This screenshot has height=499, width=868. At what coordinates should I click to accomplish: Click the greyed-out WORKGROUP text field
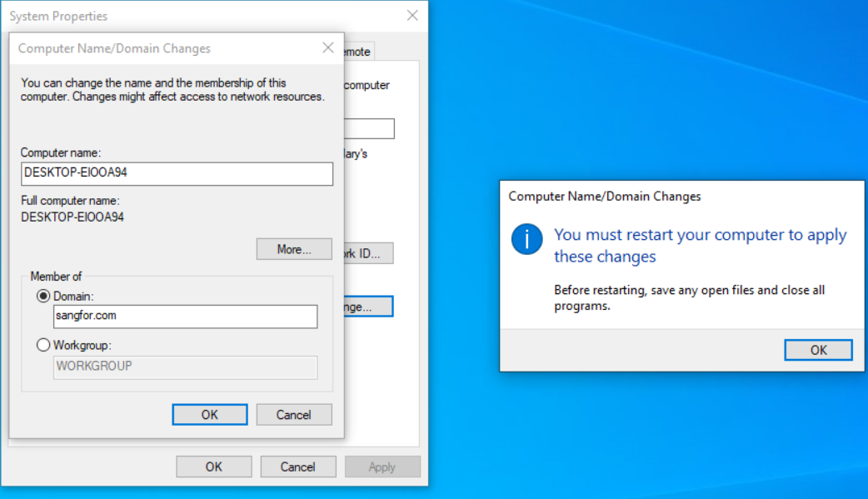pos(185,367)
